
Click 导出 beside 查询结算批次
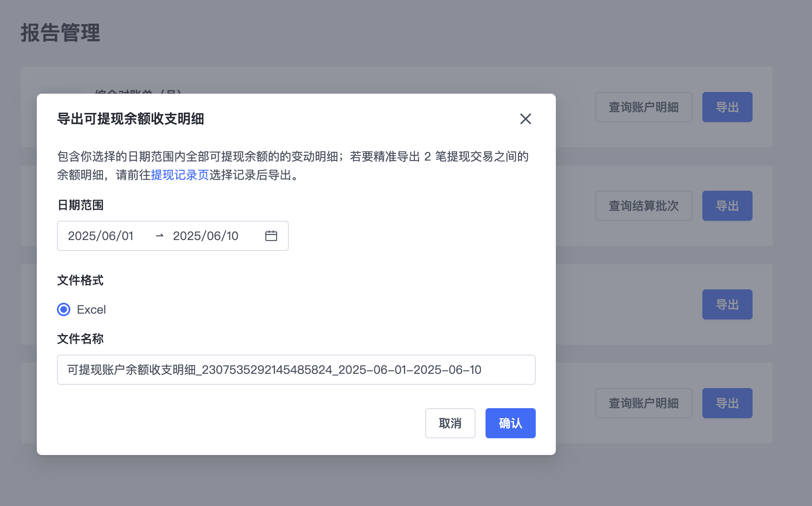pyautogui.click(x=727, y=206)
